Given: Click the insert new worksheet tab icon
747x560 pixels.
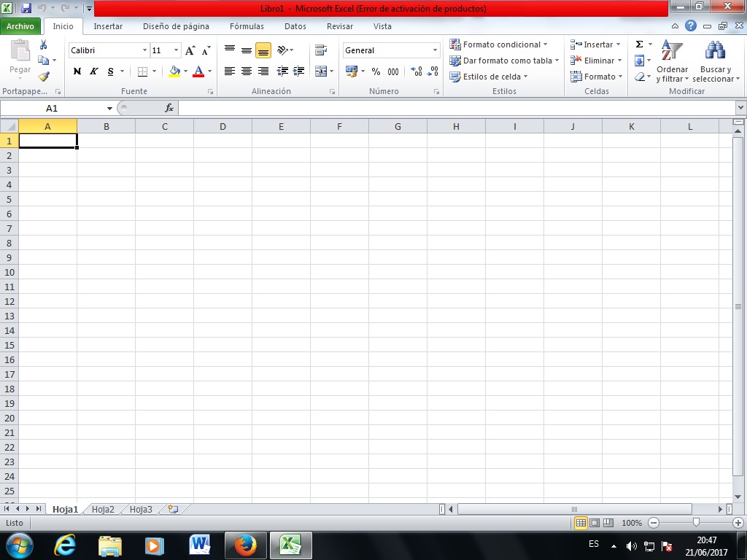Looking at the screenshot, I should [x=173, y=509].
